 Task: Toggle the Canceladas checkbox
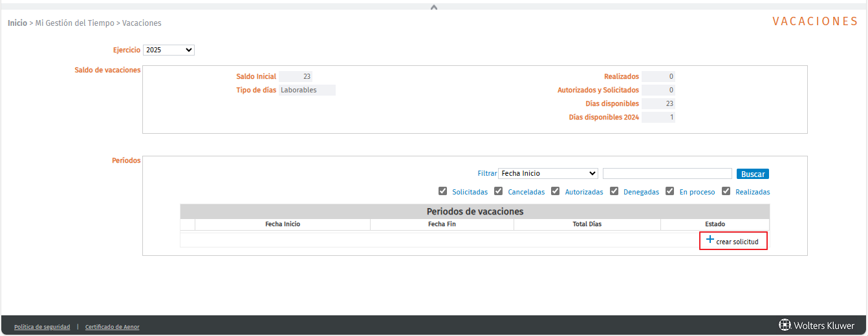[x=499, y=191]
